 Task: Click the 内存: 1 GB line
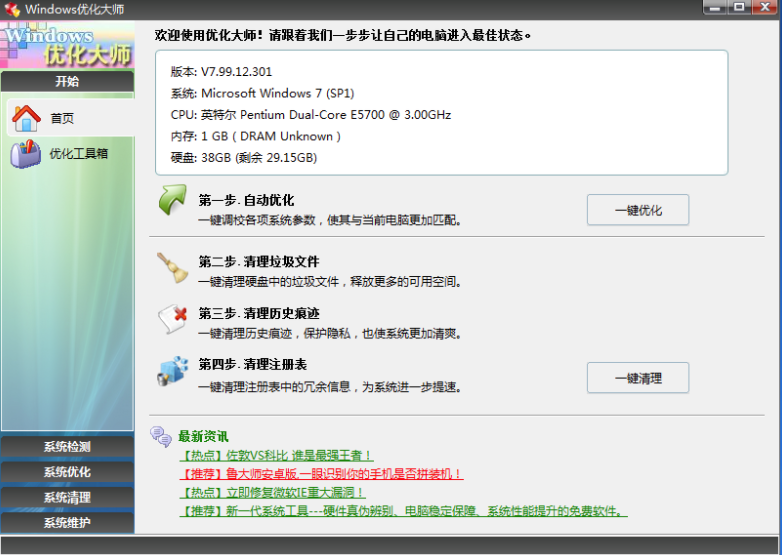[x=256, y=136]
